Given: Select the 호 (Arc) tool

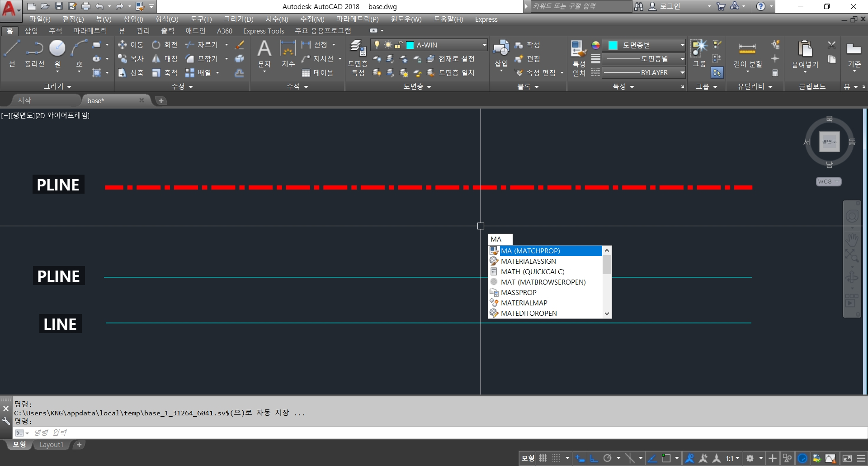Looking at the screenshot, I should tap(79, 53).
